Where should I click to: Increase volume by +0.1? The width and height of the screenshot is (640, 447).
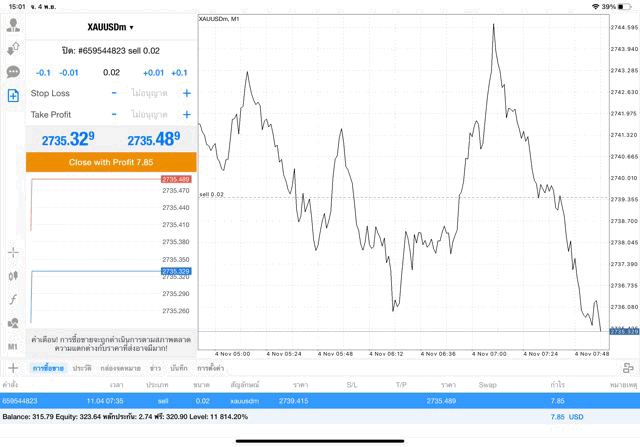click(179, 72)
